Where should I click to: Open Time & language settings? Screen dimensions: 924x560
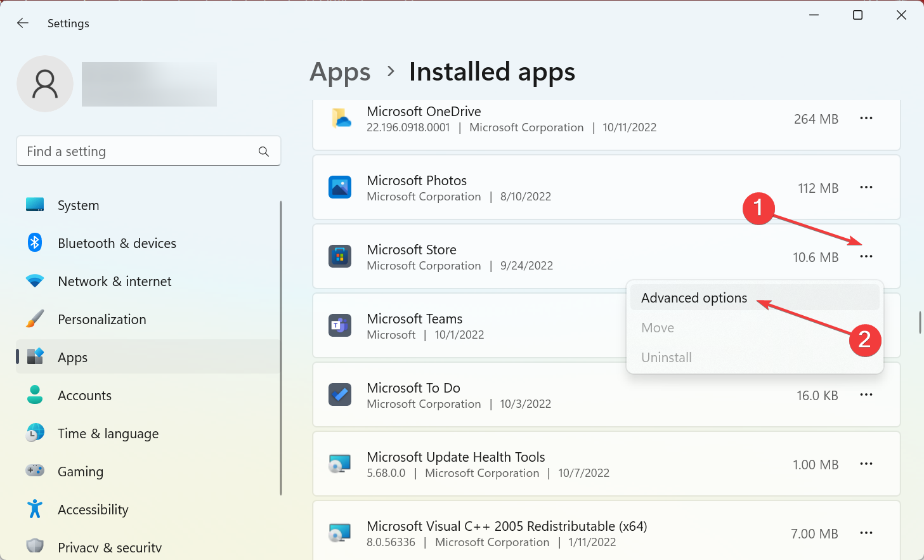pos(148,434)
